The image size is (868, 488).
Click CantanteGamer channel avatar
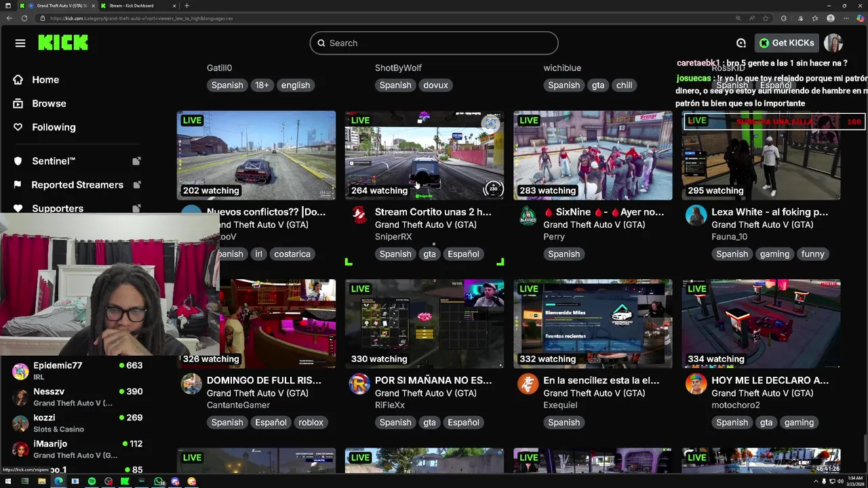pos(191,384)
